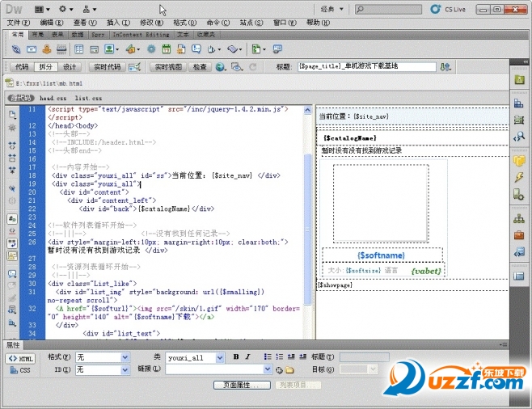This screenshot has width=532, height=409.
Task: Toggle italic I in properties panel
Action: [x=247, y=356]
